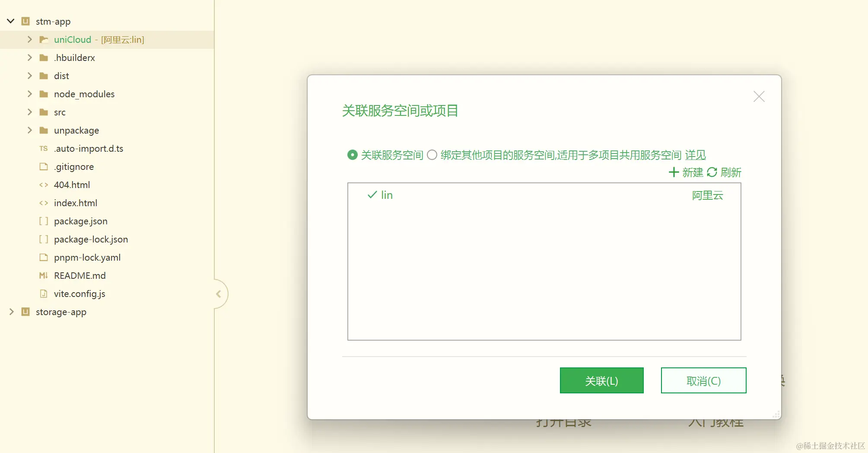868x453 pixels.
Task: Open the package.json file
Action: [x=81, y=221]
